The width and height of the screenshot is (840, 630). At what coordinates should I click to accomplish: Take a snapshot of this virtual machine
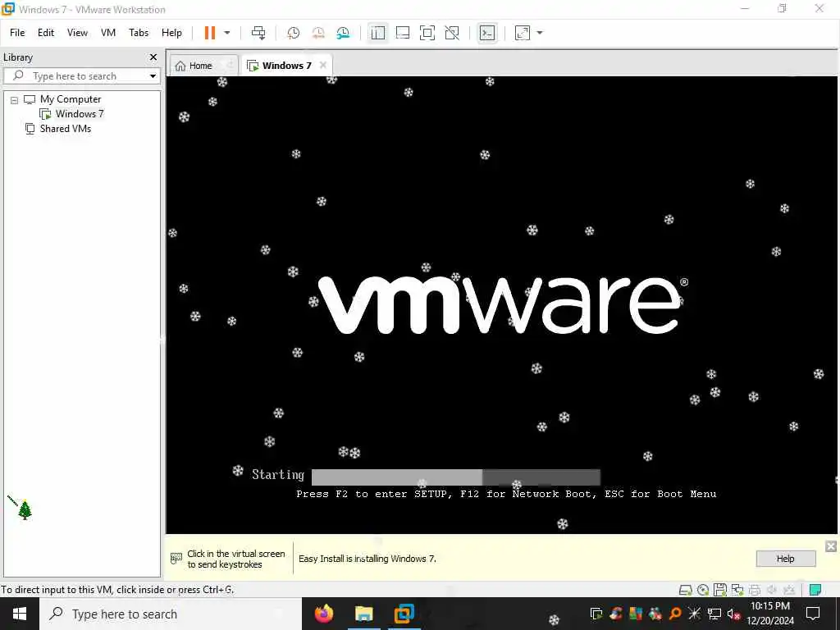click(293, 33)
